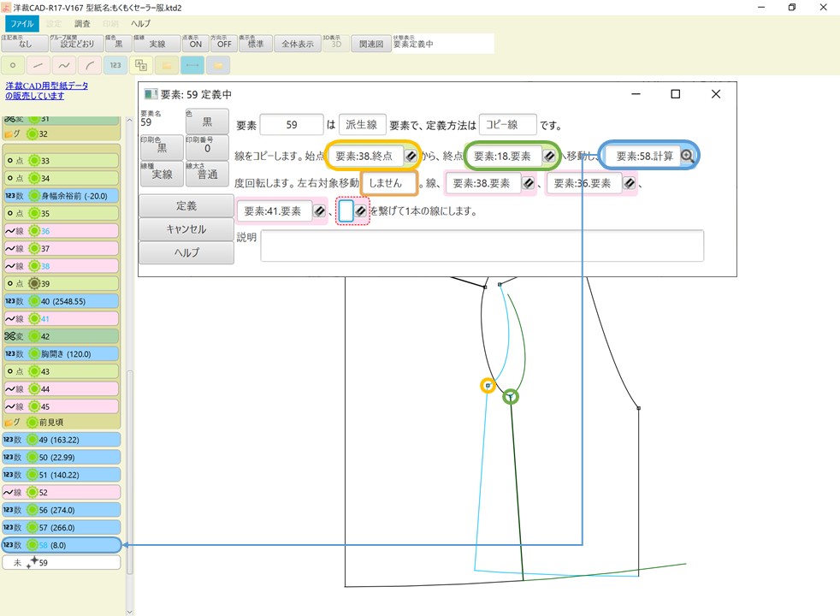Open the 洋裁CAD用型紙データ sales link
The width and height of the screenshot is (840, 616).
pyautogui.click(x=47, y=90)
